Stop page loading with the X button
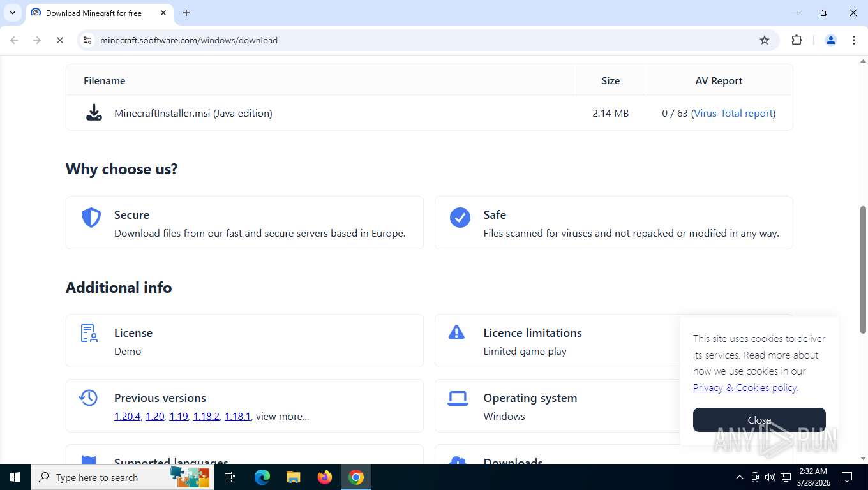Viewport: 868px width, 490px height. 59,40
